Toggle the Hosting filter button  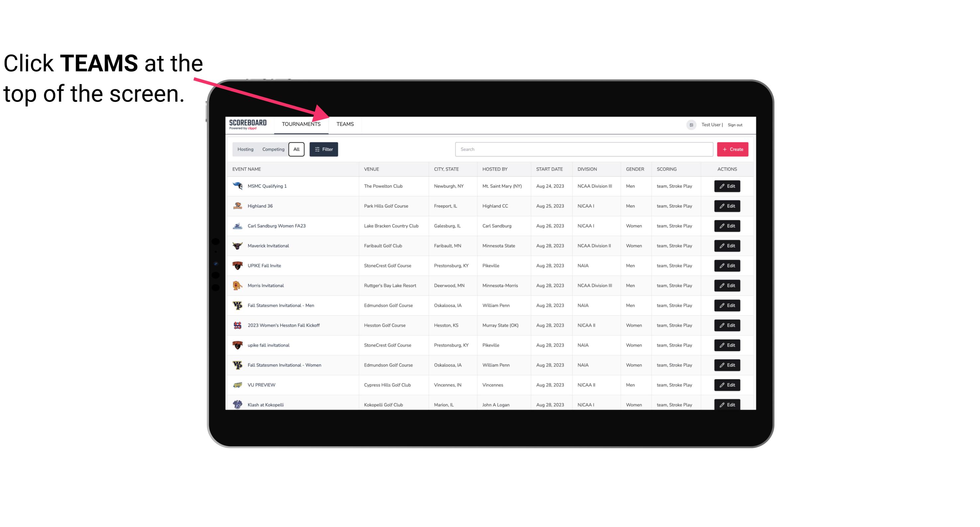pyautogui.click(x=245, y=149)
